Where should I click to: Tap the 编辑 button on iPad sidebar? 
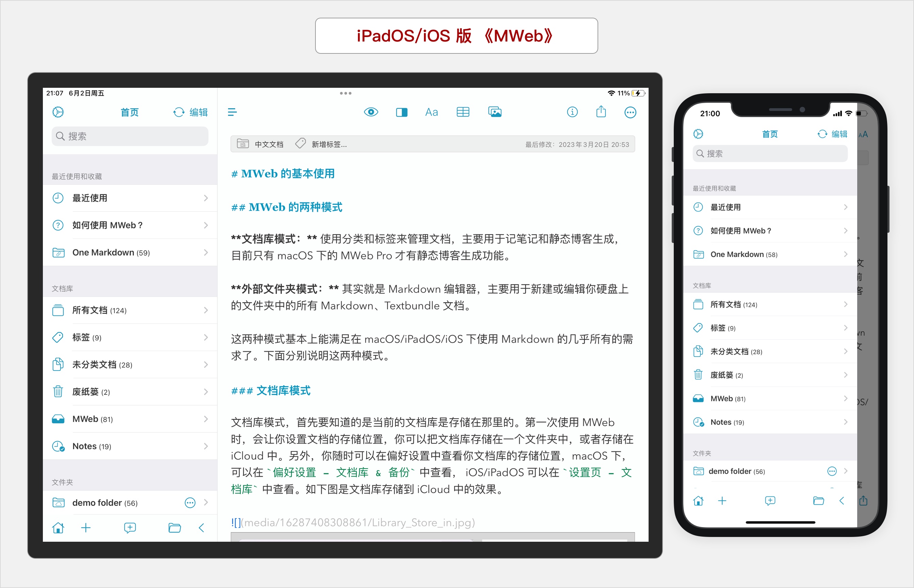coord(198,112)
